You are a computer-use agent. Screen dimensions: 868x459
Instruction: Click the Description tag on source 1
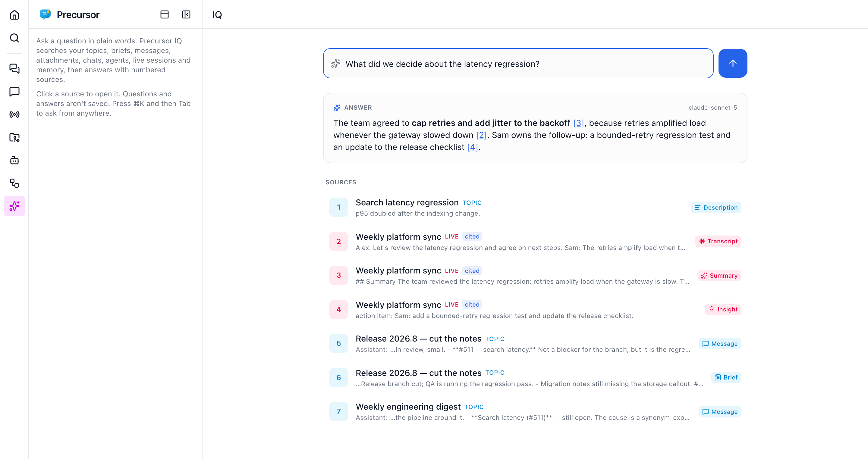click(x=716, y=208)
